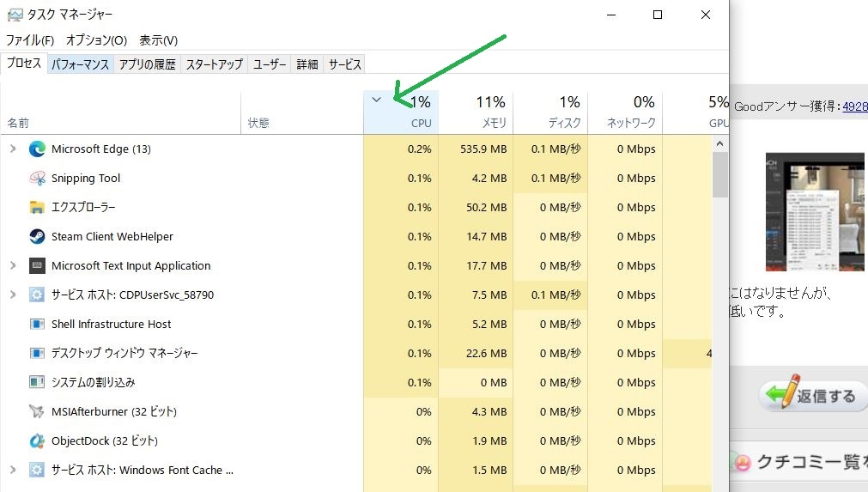Sort by the ネットワーク column header
Viewport: 868px width, 492px height.
(x=625, y=112)
